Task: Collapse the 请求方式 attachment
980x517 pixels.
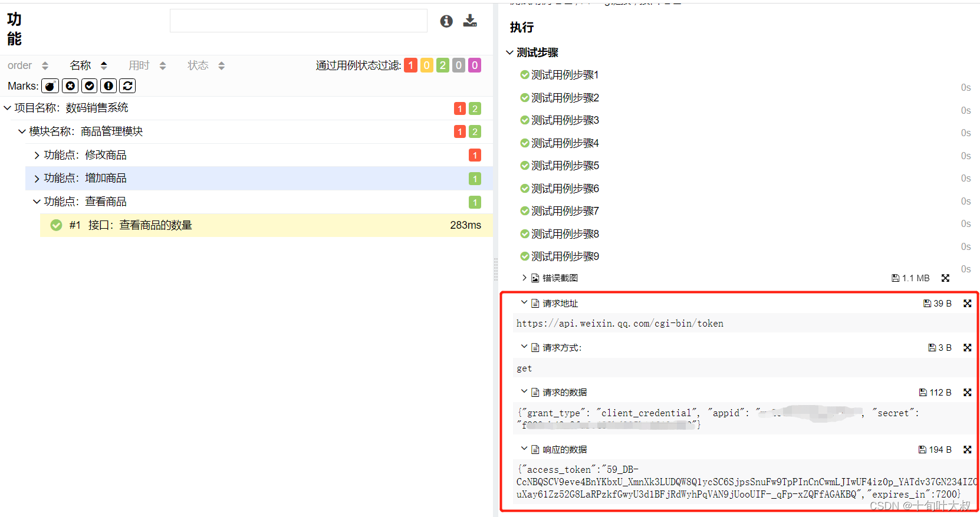Action: [524, 347]
